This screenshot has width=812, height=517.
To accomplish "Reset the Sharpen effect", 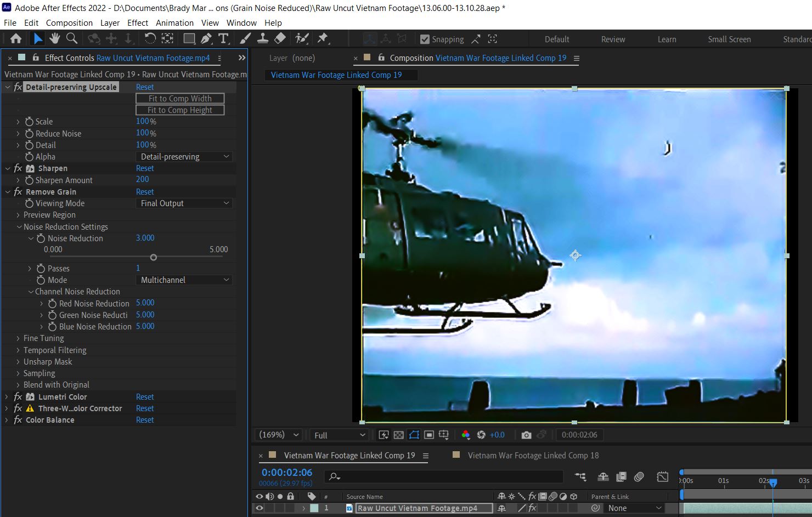I will [145, 168].
